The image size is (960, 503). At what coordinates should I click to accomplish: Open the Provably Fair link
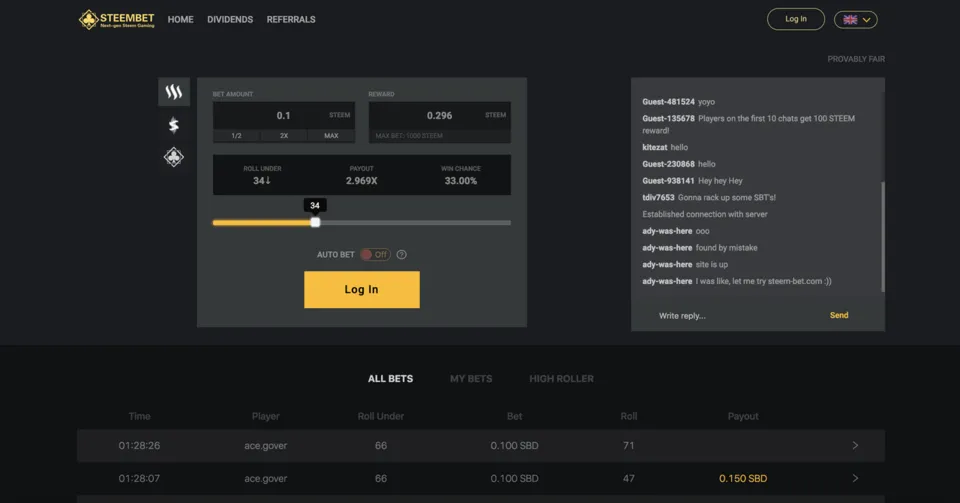[856, 59]
